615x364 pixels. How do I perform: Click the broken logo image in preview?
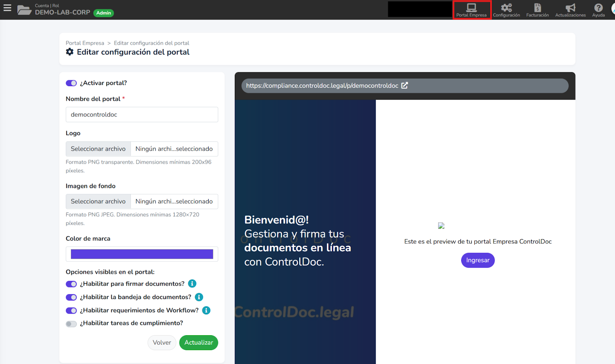pos(441,226)
